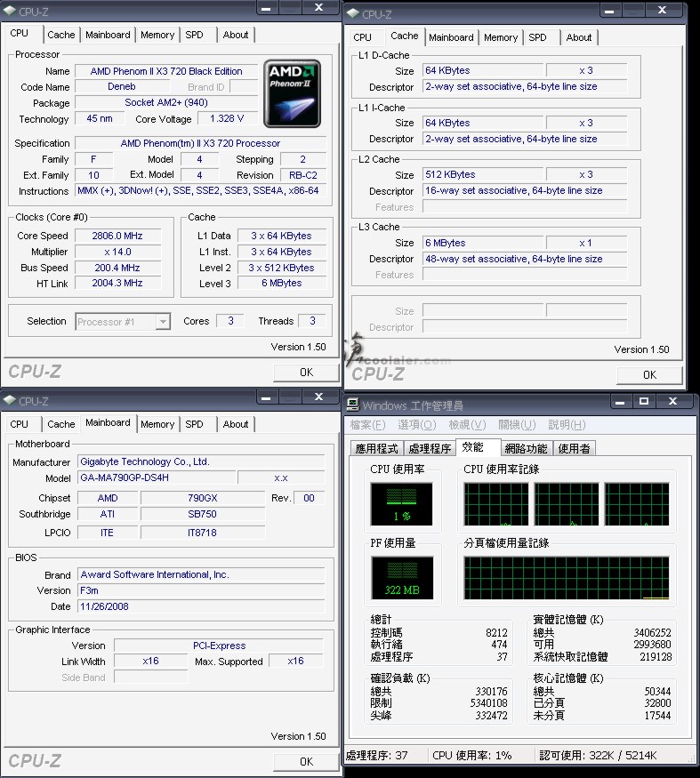Click the HT Link 2004.3 MHz value
Viewport: 700px width, 778px height.
tap(117, 283)
